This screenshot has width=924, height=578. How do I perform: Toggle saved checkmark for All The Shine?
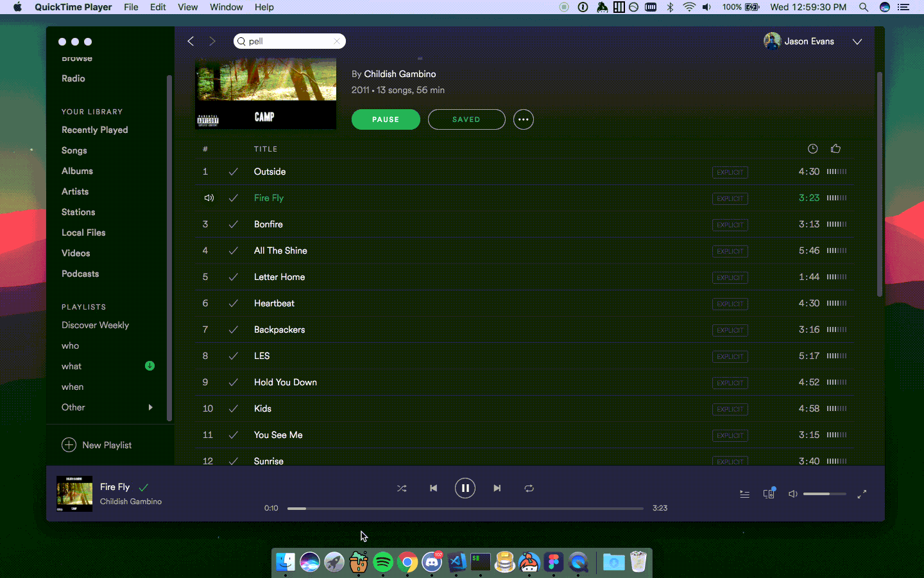click(x=234, y=250)
